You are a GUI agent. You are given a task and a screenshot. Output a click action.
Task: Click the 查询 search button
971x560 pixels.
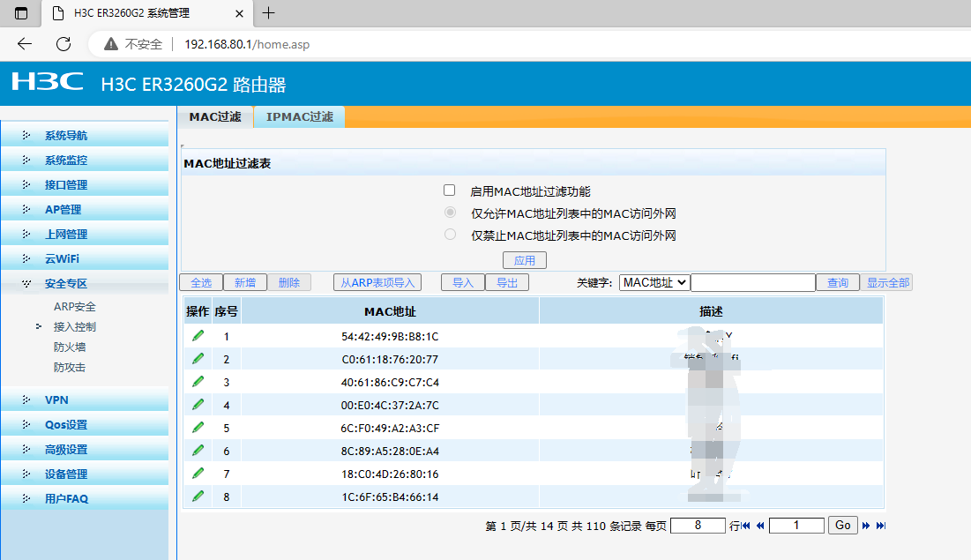point(838,282)
